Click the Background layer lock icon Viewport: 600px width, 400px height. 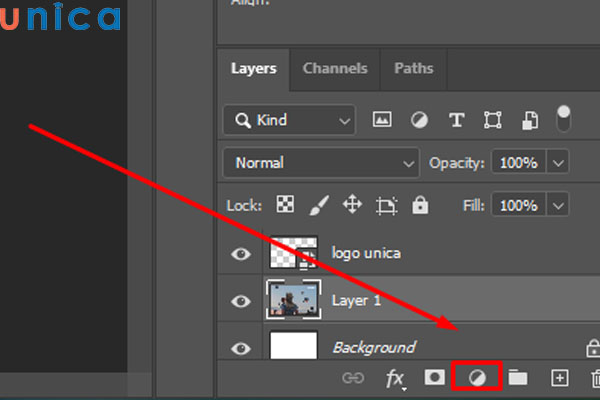593,348
